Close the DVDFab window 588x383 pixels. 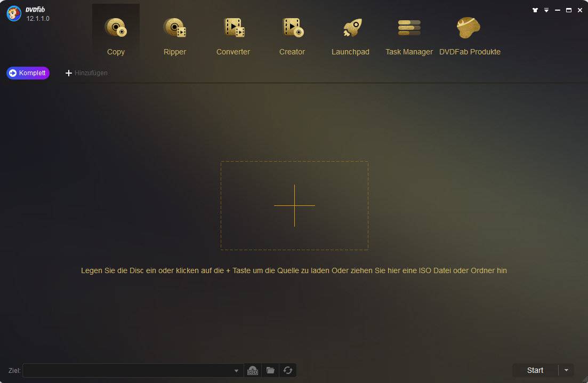click(580, 10)
